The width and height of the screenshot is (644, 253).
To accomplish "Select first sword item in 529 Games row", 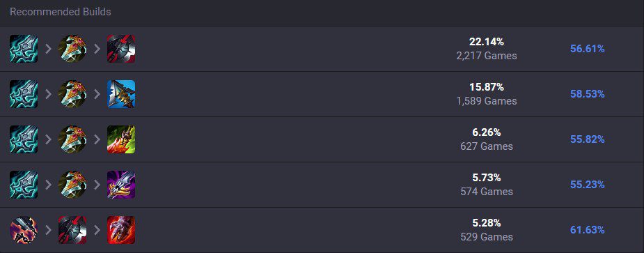I will [24, 230].
